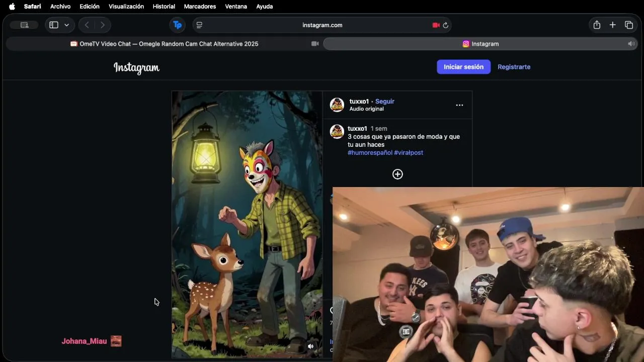Image resolution: width=644 pixels, height=362 pixels.
Task: Click tuxxo1 avatar beside the caption
Action: (x=337, y=132)
